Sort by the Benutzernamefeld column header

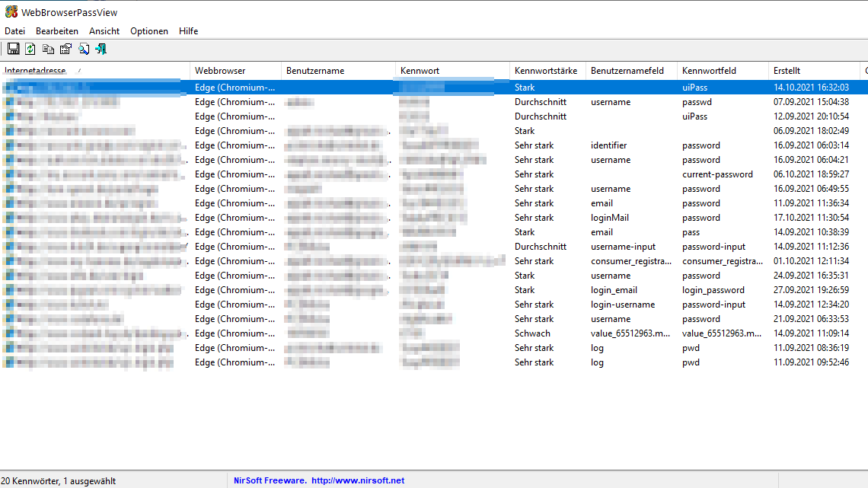pos(632,71)
